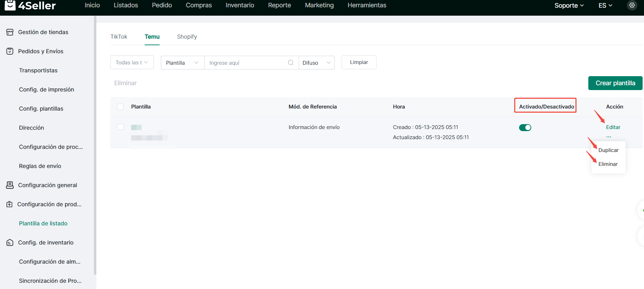644x289 pixels.
Task: Expand the Soporte menu
Action: 569,5
